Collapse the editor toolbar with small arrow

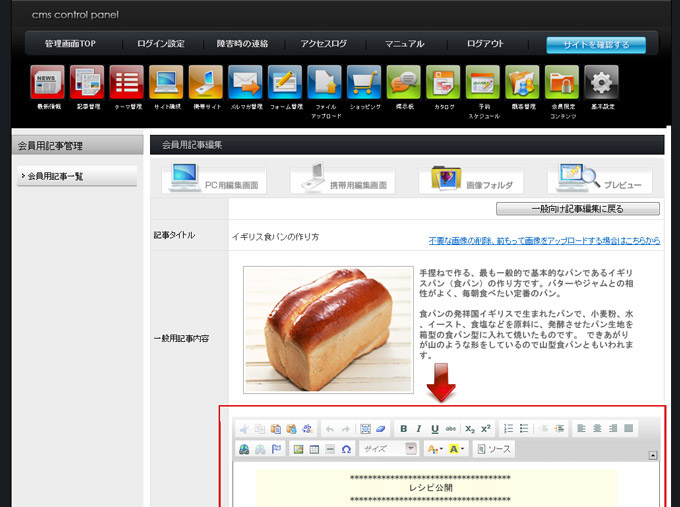click(653, 455)
